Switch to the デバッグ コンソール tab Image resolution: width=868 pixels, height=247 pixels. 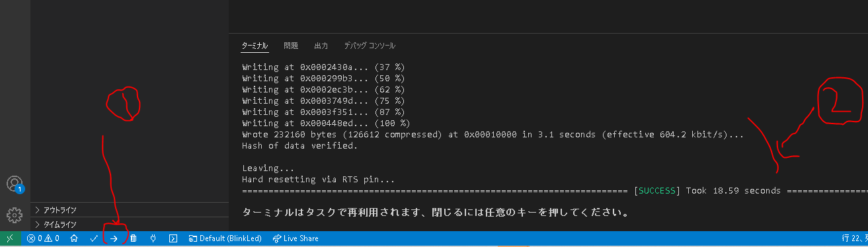click(x=370, y=46)
